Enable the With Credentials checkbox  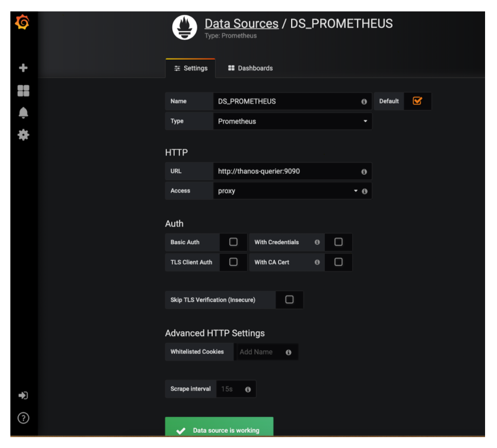pyautogui.click(x=339, y=242)
